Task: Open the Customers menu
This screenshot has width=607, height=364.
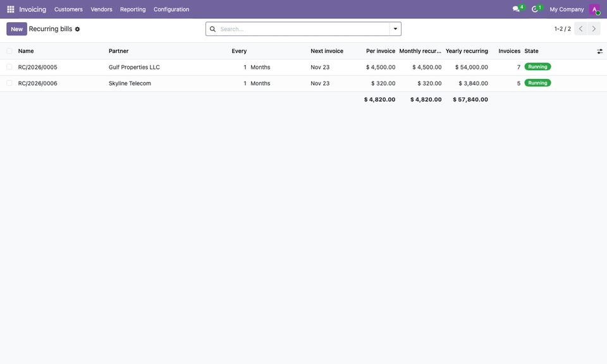Action: (68, 9)
